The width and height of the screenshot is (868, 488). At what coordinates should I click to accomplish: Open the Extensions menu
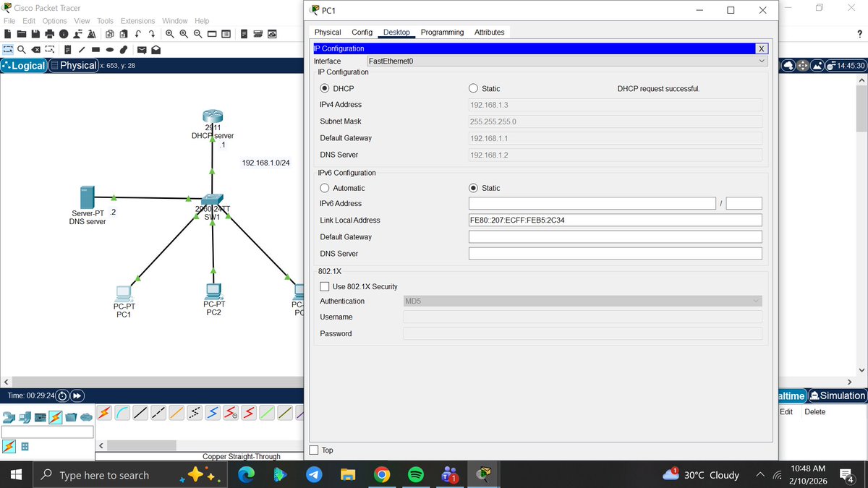point(137,21)
